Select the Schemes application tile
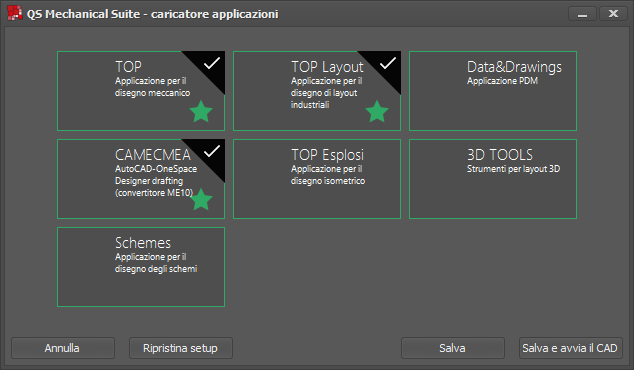 tap(141, 267)
